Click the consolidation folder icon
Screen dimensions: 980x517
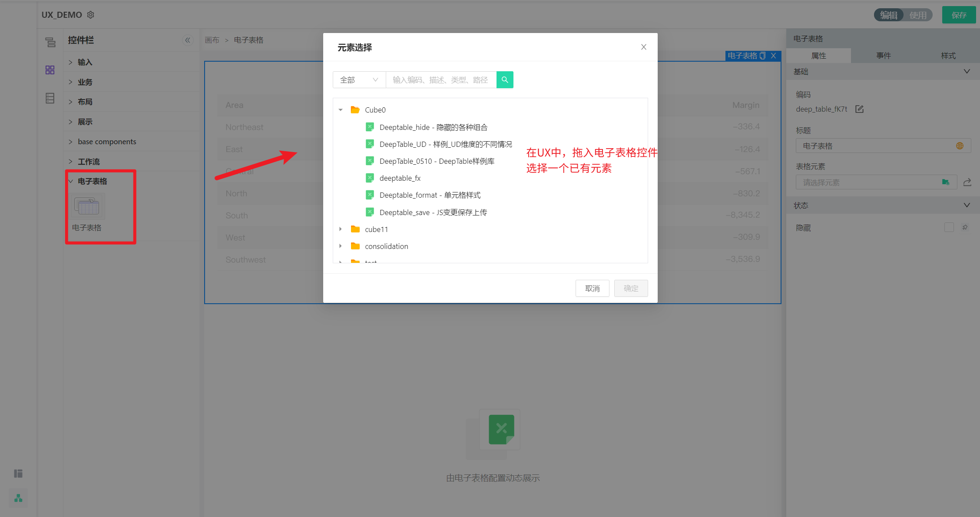(x=355, y=246)
